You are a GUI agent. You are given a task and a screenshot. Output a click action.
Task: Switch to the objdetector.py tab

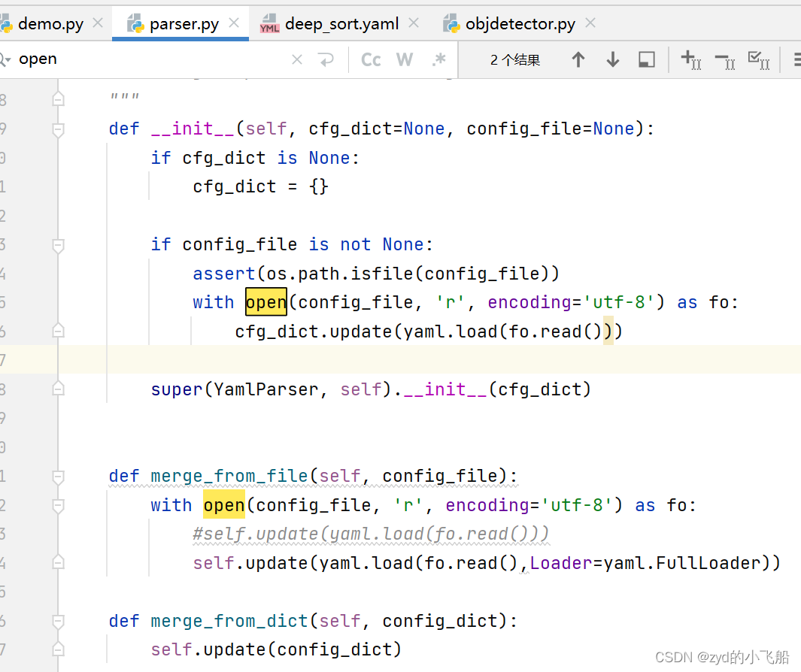[x=519, y=23]
